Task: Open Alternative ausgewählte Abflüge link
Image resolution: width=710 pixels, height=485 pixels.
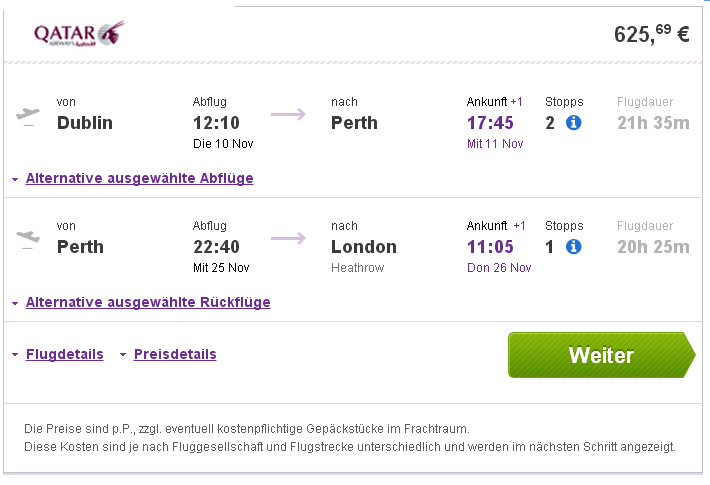Action: tap(139, 178)
